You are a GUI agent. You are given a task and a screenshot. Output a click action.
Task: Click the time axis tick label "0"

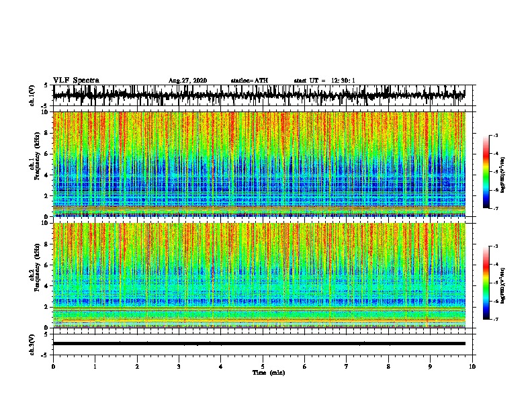click(53, 367)
